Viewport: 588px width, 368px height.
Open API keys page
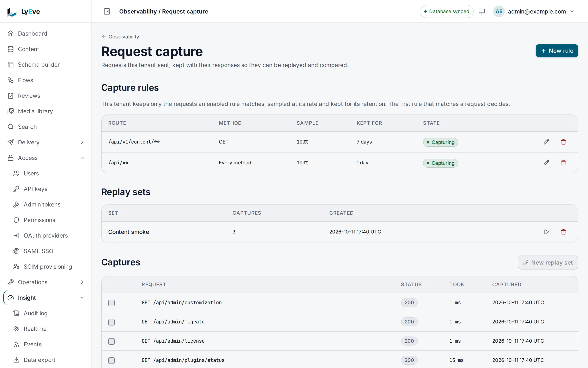click(x=48, y=189)
